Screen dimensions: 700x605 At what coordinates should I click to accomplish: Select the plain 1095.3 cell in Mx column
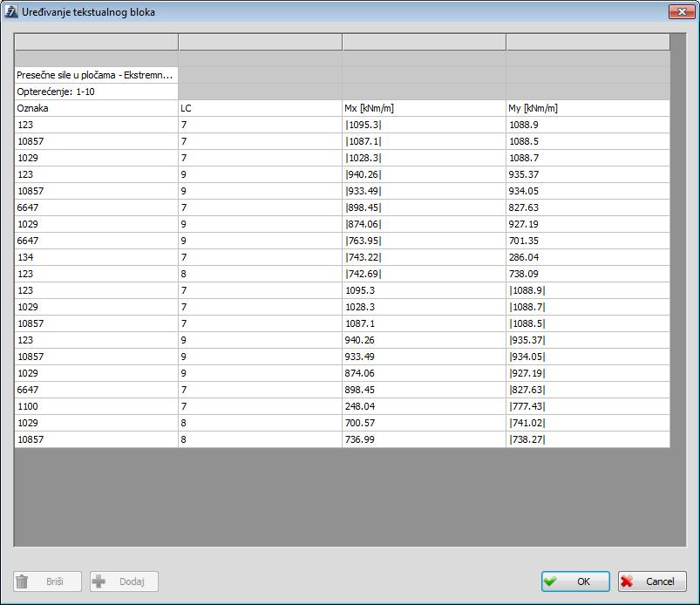pyautogui.click(x=425, y=289)
